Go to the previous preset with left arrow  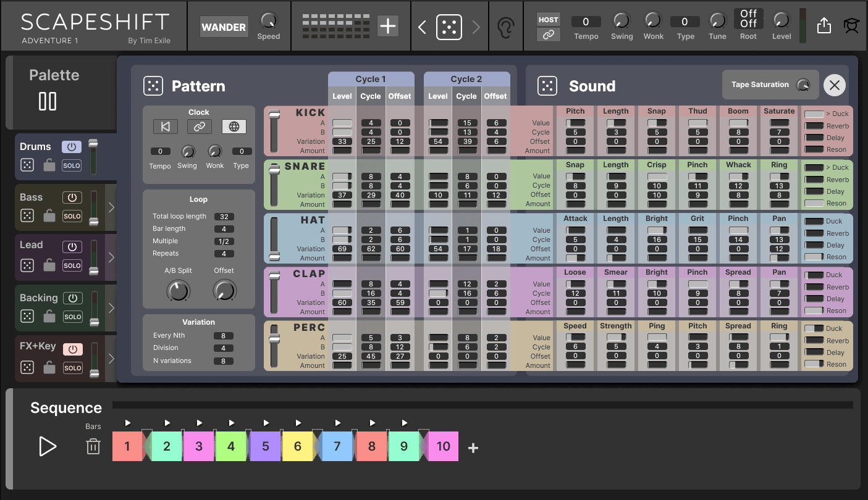coord(423,27)
